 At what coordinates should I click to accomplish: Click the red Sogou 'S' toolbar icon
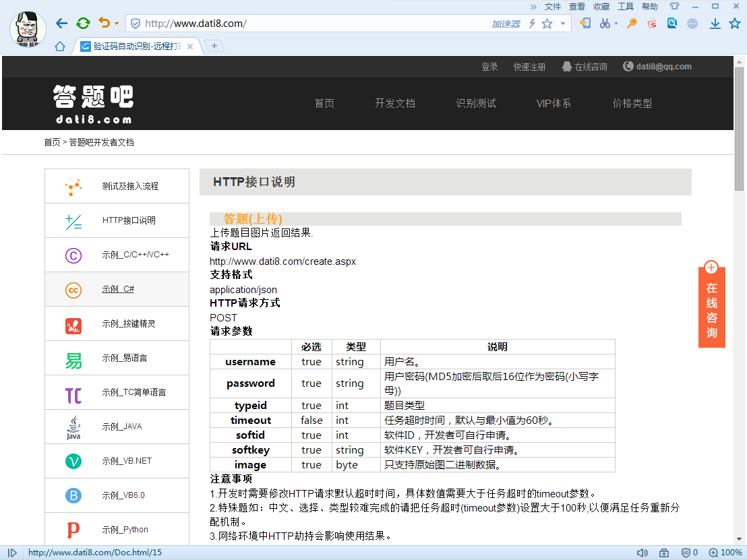[652, 24]
